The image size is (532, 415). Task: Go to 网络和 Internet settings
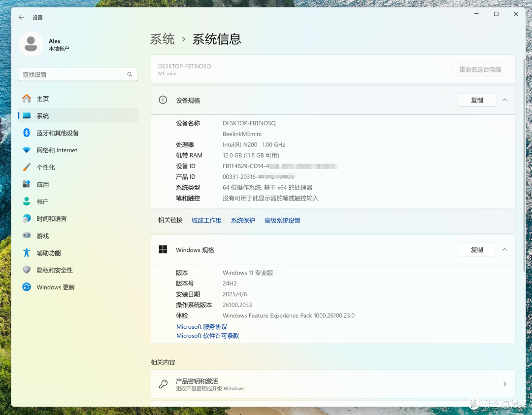pyautogui.click(x=78, y=150)
